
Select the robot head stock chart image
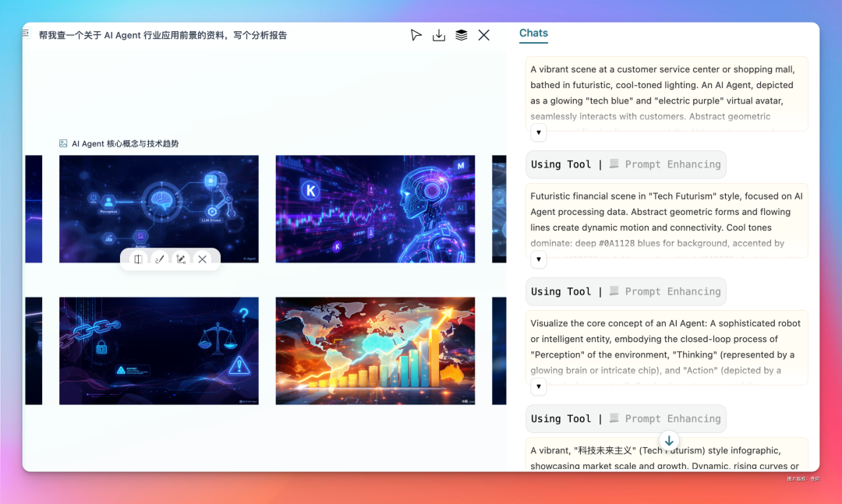(x=375, y=209)
